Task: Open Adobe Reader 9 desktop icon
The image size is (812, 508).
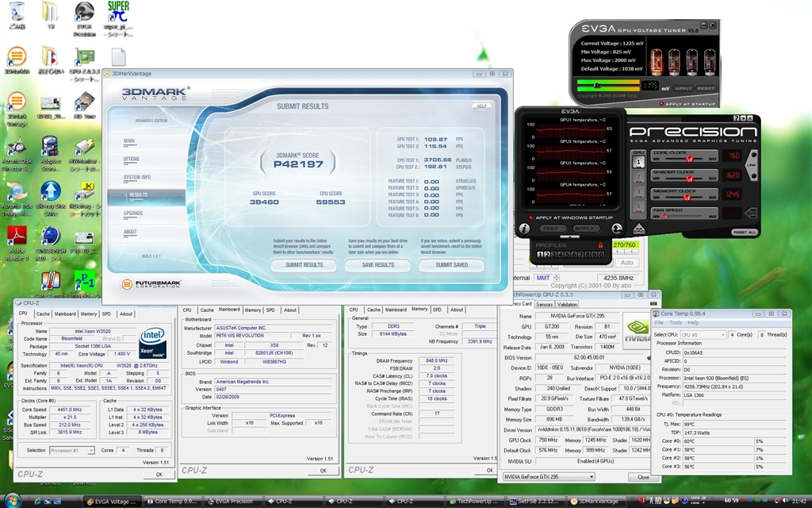Action: (17, 237)
